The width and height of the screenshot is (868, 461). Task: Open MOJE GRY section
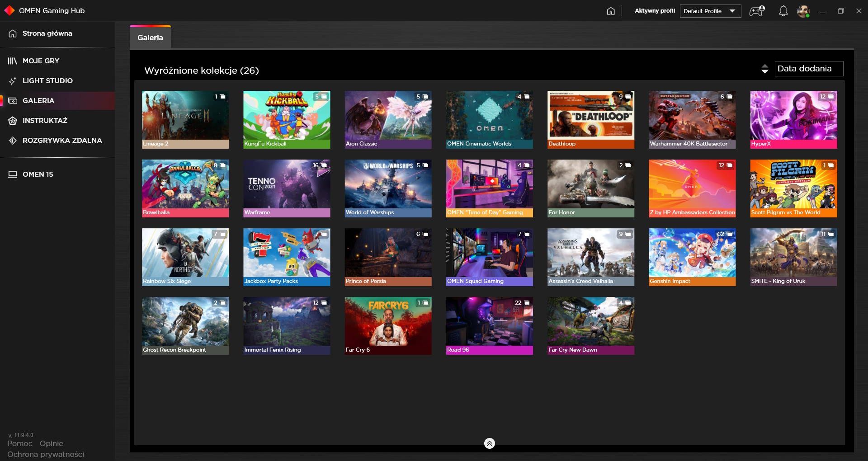[57, 61]
